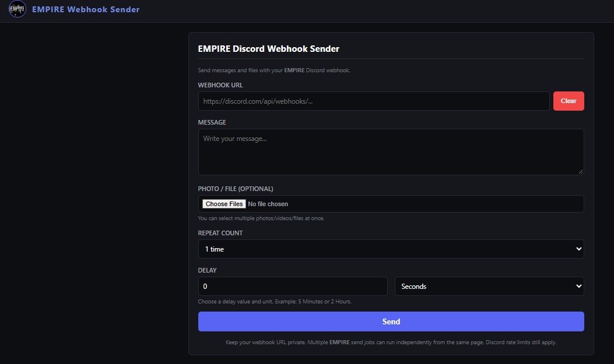Screen dimensions: 614x364
Task: Click the 'Send messages and files' description
Action: (x=273, y=70)
